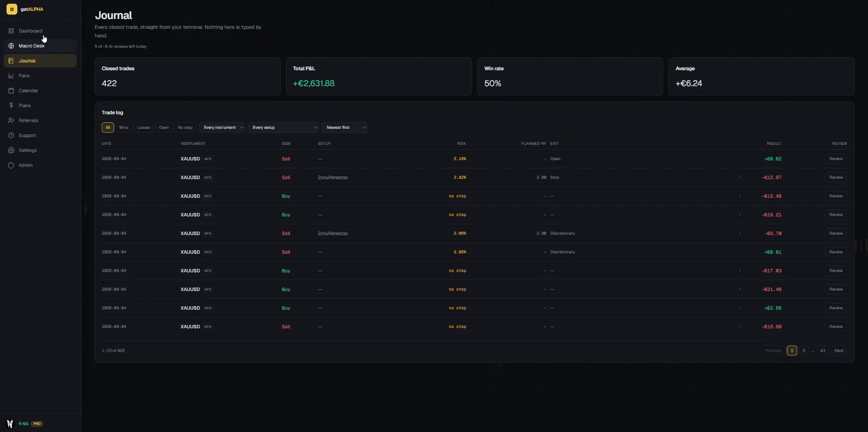Click '1–10 of 422' pagination text
This screenshot has height=432, width=868.
[x=113, y=350]
